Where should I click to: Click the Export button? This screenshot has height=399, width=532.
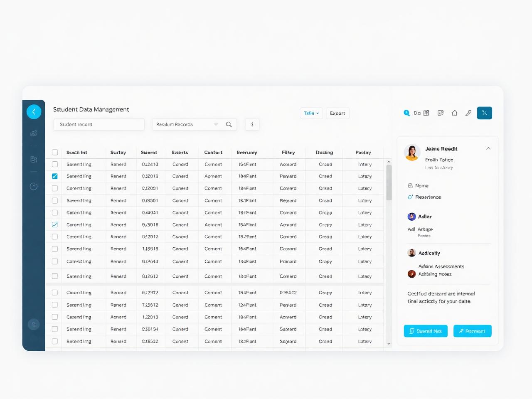pyautogui.click(x=337, y=113)
